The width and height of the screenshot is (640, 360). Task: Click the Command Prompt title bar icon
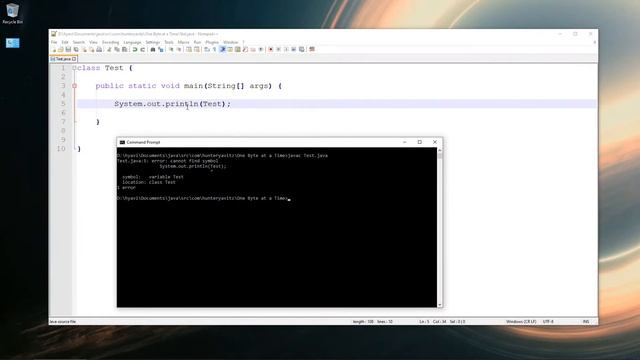(122, 142)
